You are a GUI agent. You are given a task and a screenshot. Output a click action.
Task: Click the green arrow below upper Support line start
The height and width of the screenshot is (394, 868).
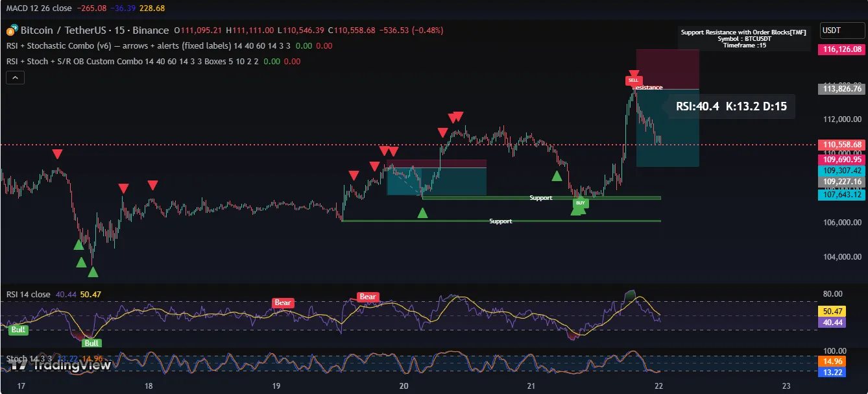coord(422,213)
